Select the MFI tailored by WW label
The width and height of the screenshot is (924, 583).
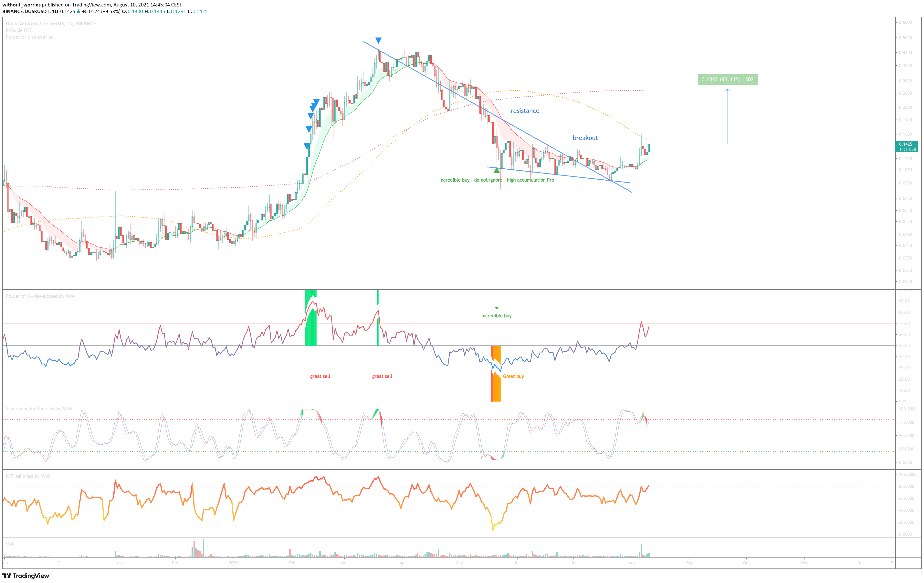pyautogui.click(x=28, y=476)
